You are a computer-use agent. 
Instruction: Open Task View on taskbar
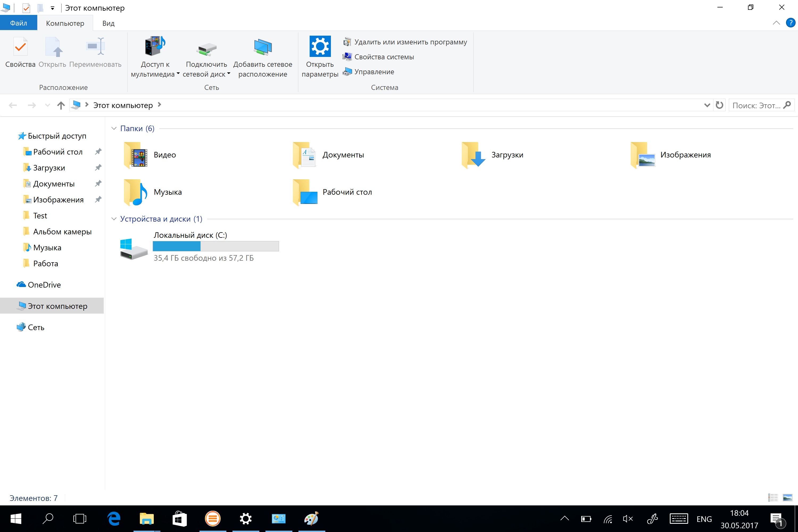click(80, 519)
